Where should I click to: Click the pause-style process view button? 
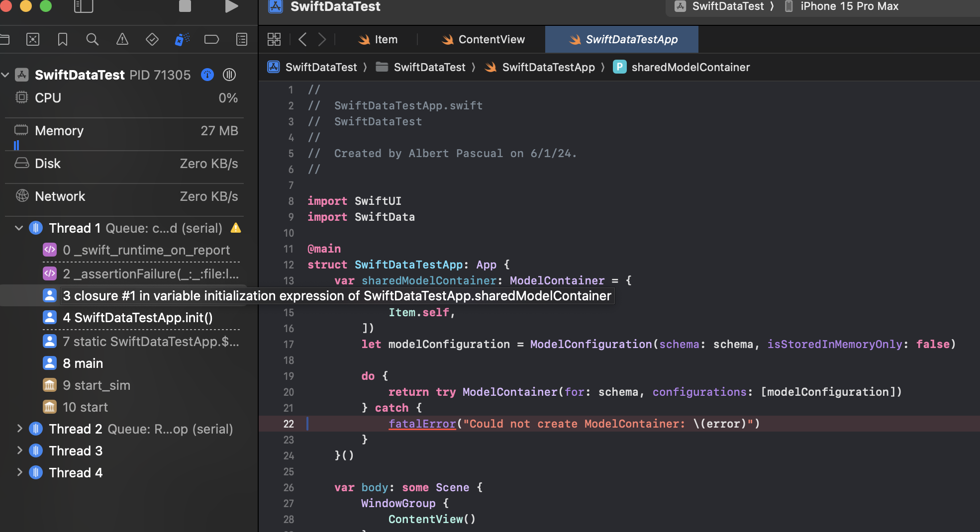click(x=229, y=75)
